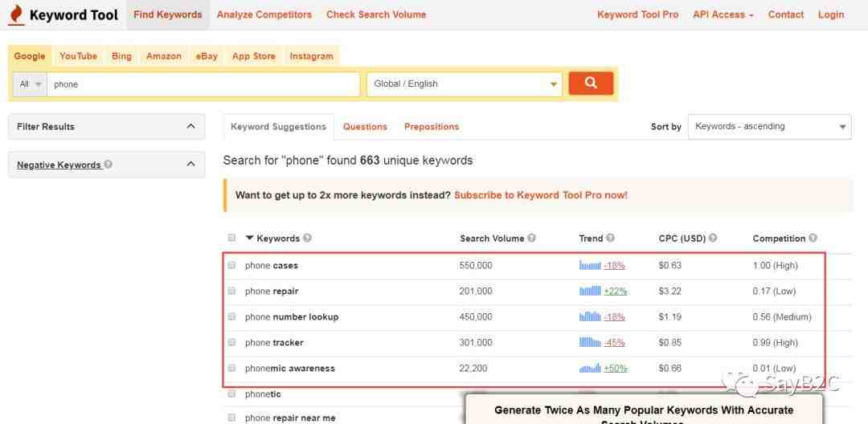Check the phone number lookup checkbox
The height and width of the screenshot is (424, 868).
[231, 316]
